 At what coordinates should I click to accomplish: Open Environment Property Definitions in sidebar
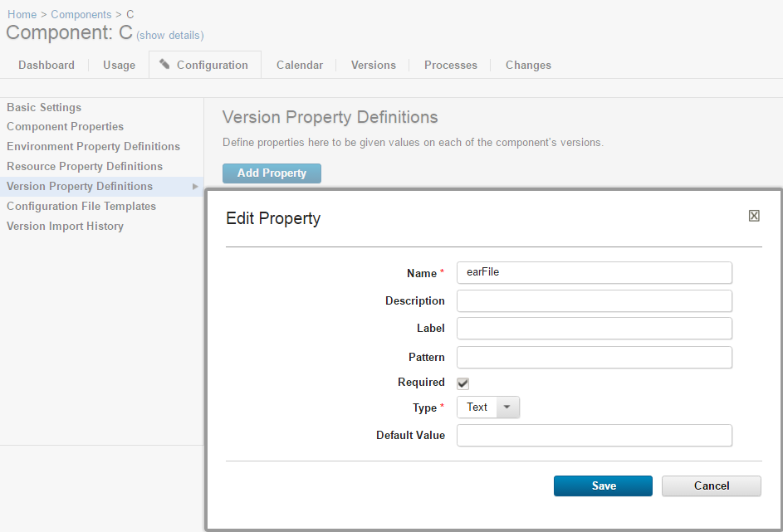coord(93,147)
